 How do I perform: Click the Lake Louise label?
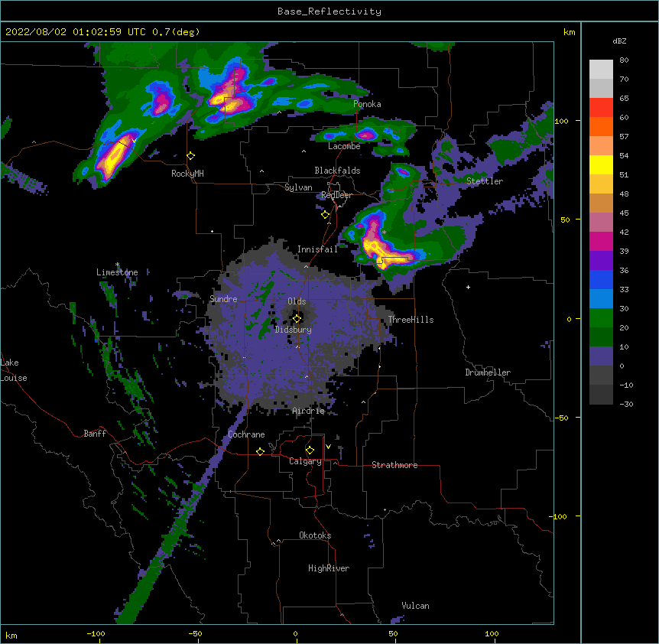[x=14, y=370]
